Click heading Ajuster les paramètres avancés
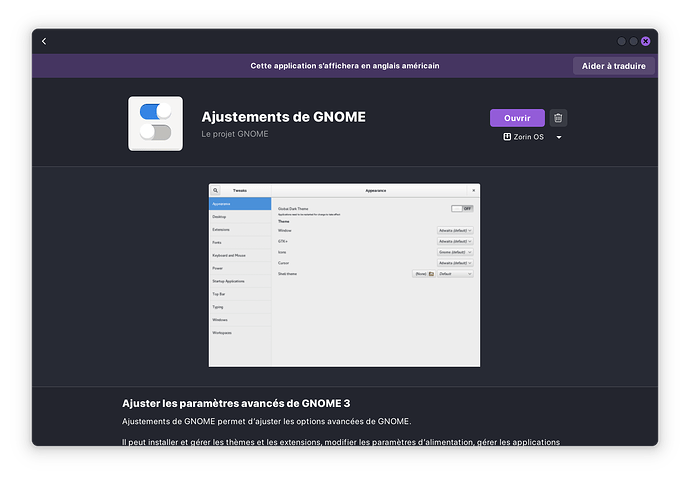Screen dimensions: 690x481 [x=236, y=404]
